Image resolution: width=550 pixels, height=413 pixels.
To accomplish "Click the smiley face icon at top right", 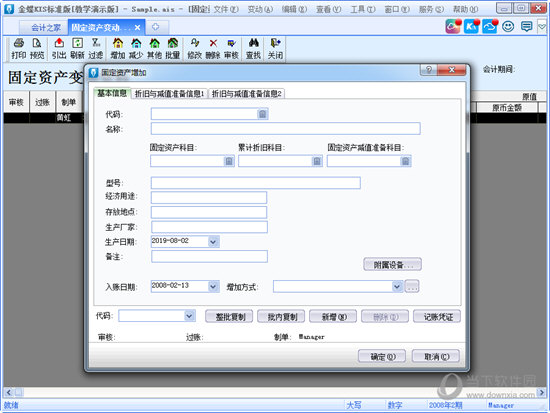I will tap(508, 26).
